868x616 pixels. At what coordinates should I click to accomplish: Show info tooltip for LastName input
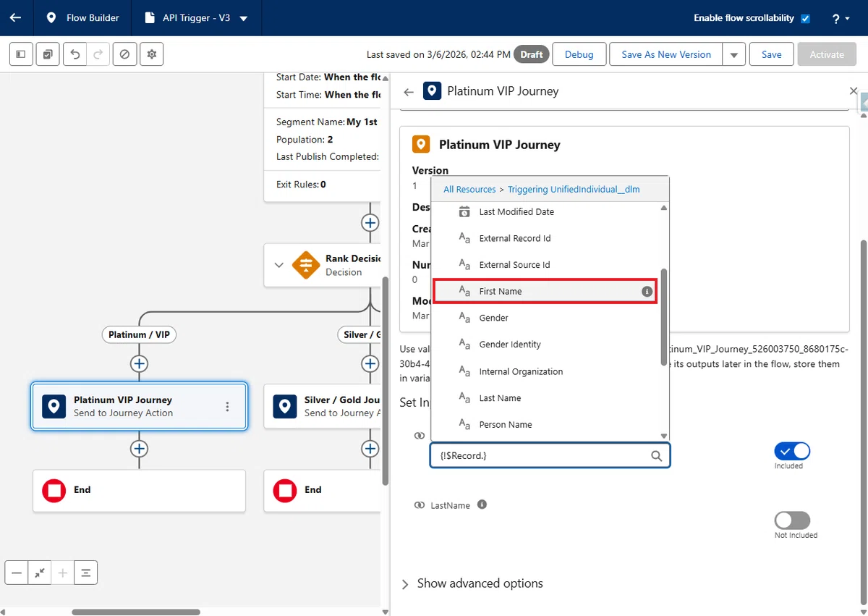(x=482, y=505)
